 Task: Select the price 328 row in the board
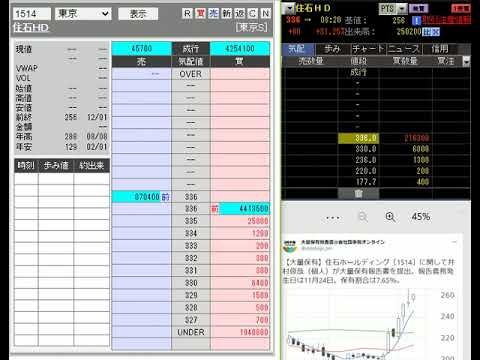click(191, 308)
